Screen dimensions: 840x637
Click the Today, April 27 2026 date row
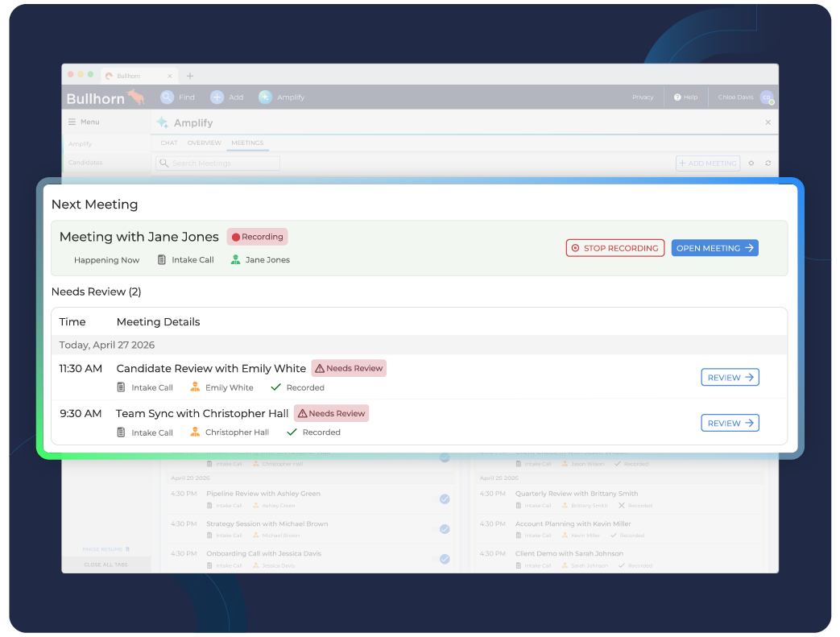419,345
